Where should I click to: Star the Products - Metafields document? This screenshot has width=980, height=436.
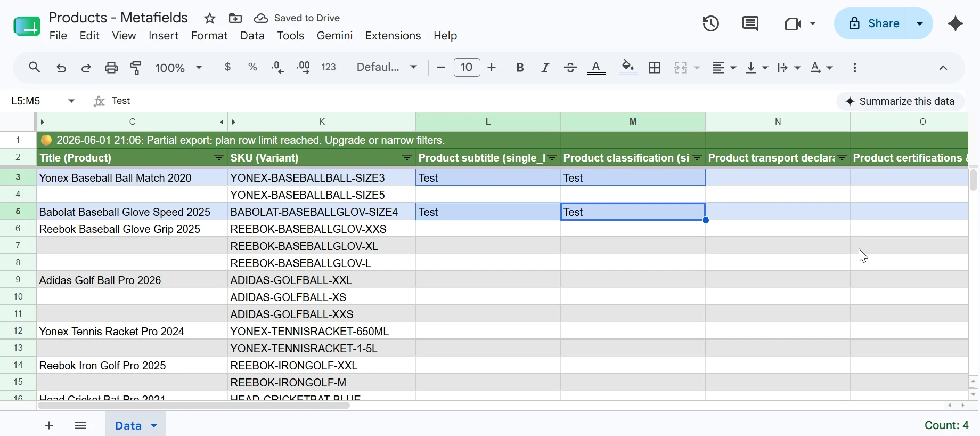coord(210,18)
